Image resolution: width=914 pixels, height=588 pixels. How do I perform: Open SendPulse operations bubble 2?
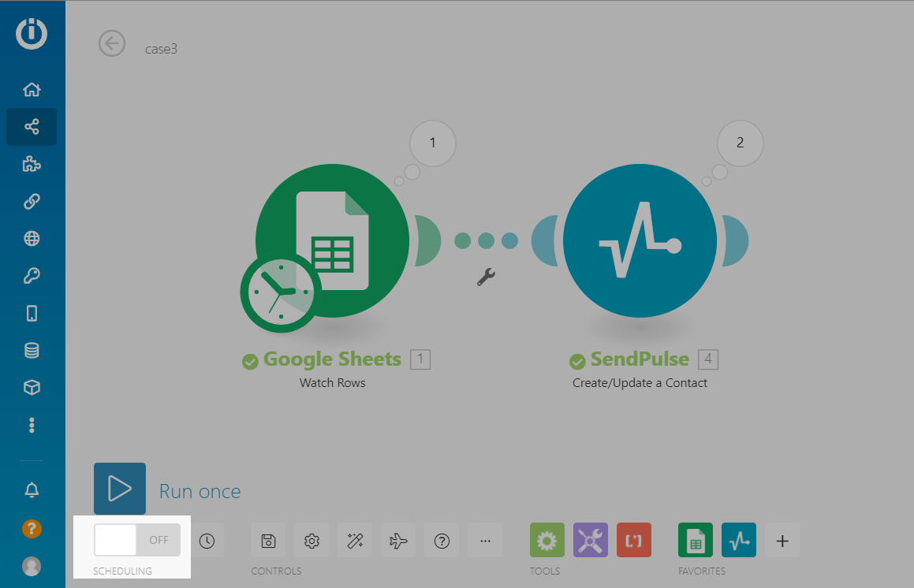[x=741, y=143]
